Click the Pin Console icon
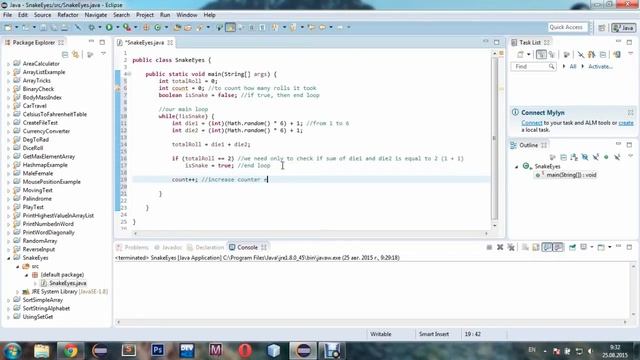 (573, 247)
